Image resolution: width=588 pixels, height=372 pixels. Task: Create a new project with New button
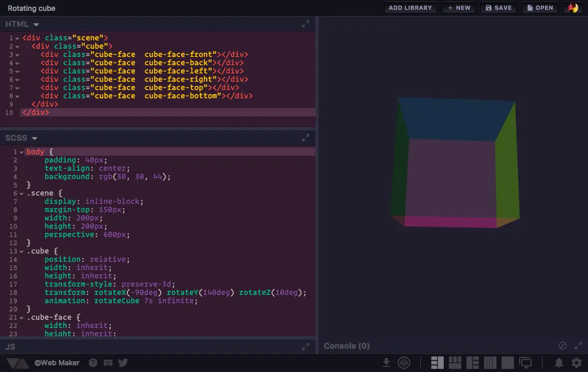pos(459,8)
